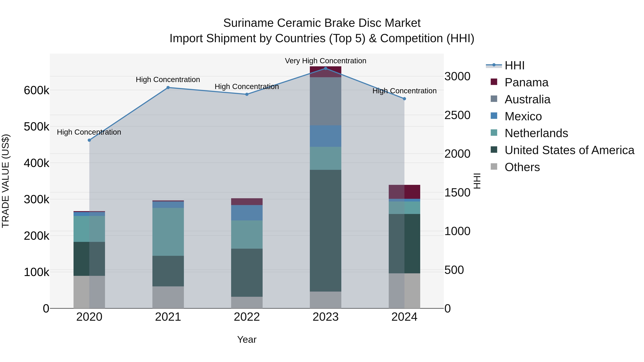Click the 'Very High Concentration' annotation
Image resolution: width=644 pixels, height=362 pixels.
326,61
